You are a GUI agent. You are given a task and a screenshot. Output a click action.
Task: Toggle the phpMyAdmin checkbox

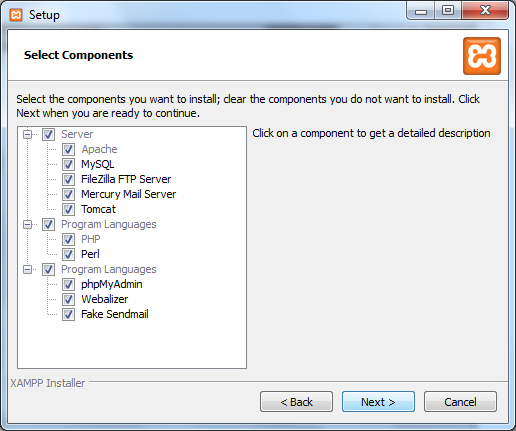click(68, 284)
